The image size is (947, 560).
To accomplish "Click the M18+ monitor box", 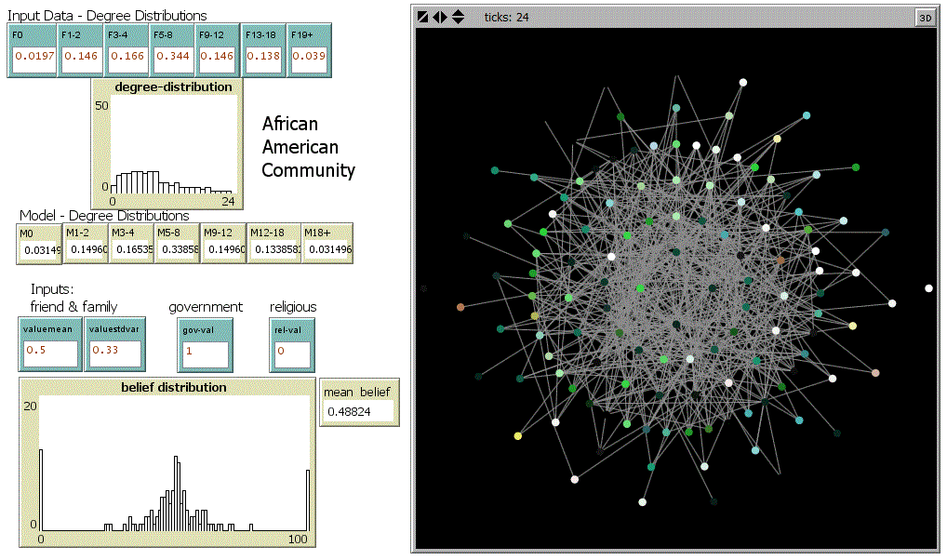I will point(327,249).
